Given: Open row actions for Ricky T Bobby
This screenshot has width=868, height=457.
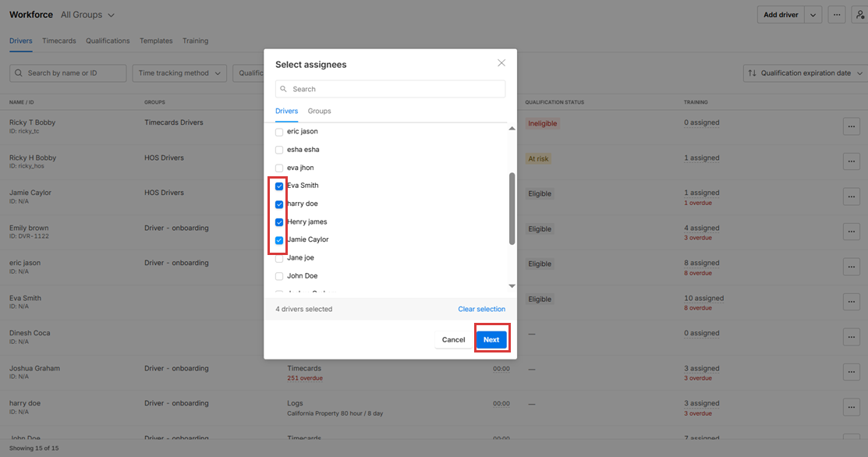Looking at the screenshot, I should point(851,127).
